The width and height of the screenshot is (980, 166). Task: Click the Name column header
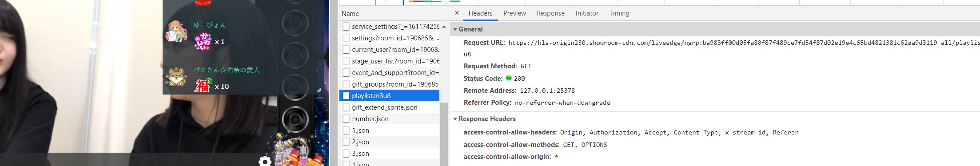[x=394, y=14]
